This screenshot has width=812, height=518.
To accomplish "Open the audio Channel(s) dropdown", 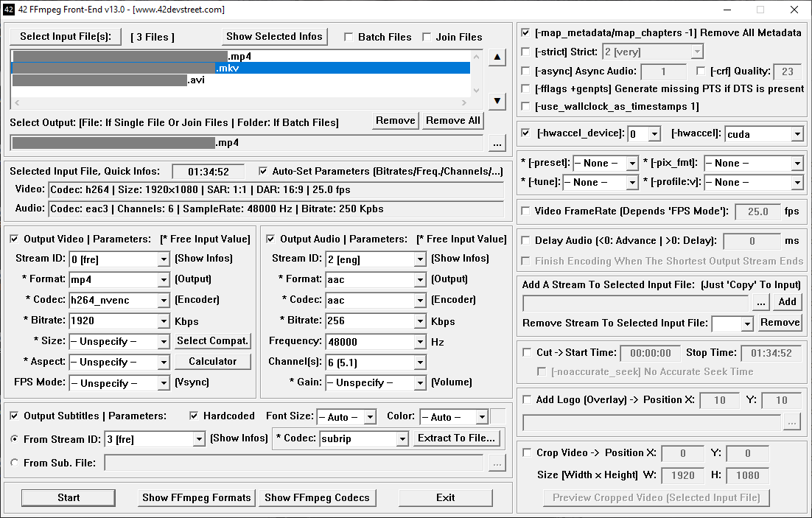I will point(420,363).
